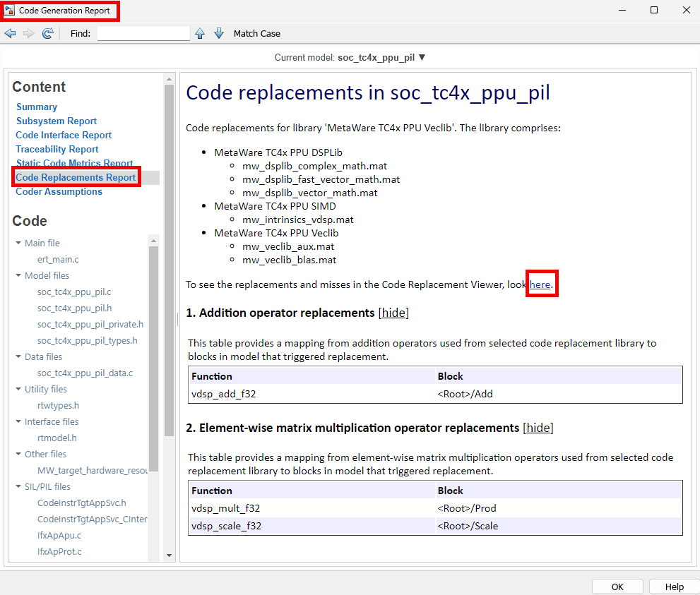Open the Current model dropdown arrow
This screenshot has width=700, height=595.
[x=422, y=57]
